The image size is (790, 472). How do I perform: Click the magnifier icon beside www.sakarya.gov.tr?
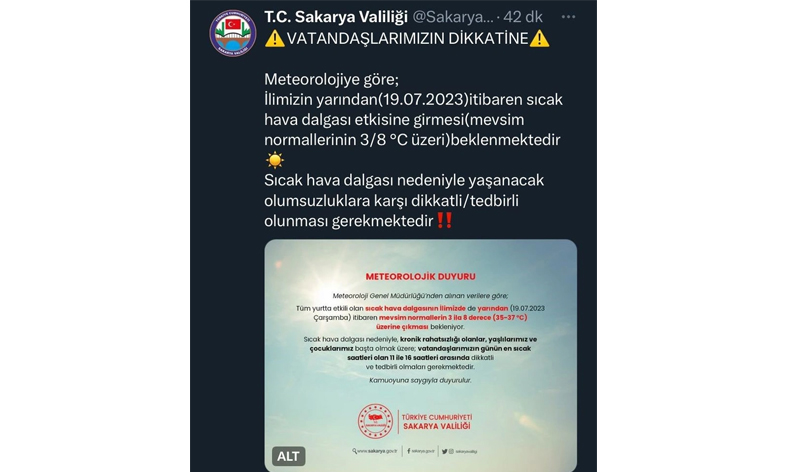pos(355,451)
